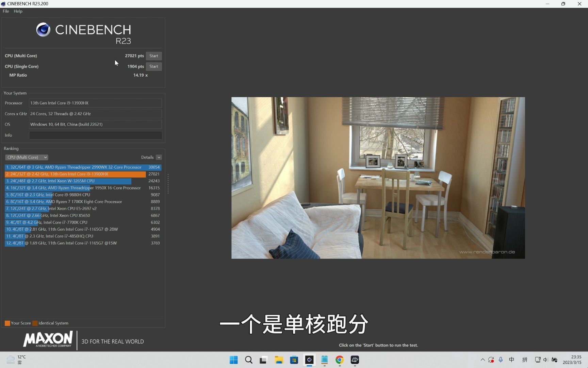Select ranking row 3 Xeon W-3265M
The height and width of the screenshot is (368, 588).
point(83,181)
